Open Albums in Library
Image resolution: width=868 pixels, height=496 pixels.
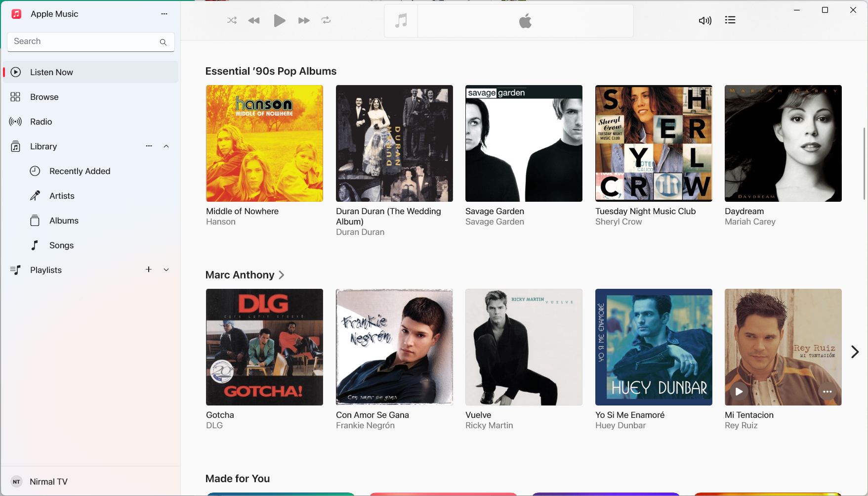point(91,221)
